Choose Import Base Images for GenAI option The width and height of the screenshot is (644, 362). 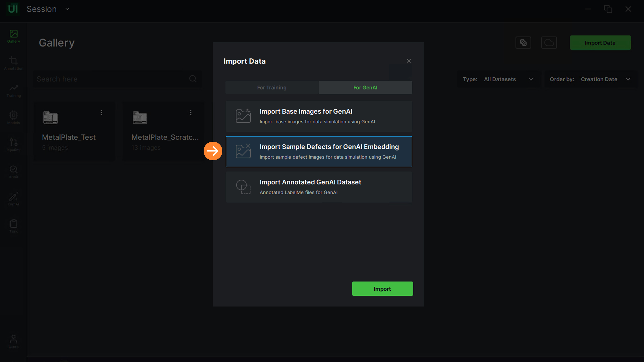319,116
